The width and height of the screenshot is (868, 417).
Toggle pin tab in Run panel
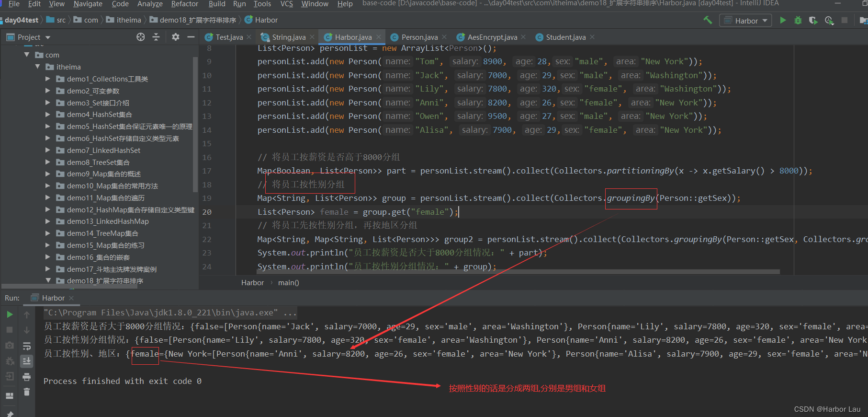click(10, 412)
